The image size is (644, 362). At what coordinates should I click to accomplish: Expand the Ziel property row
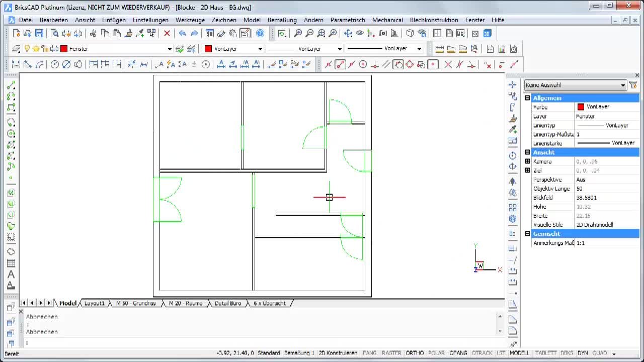pyautogui.click(x=527, y=170)
